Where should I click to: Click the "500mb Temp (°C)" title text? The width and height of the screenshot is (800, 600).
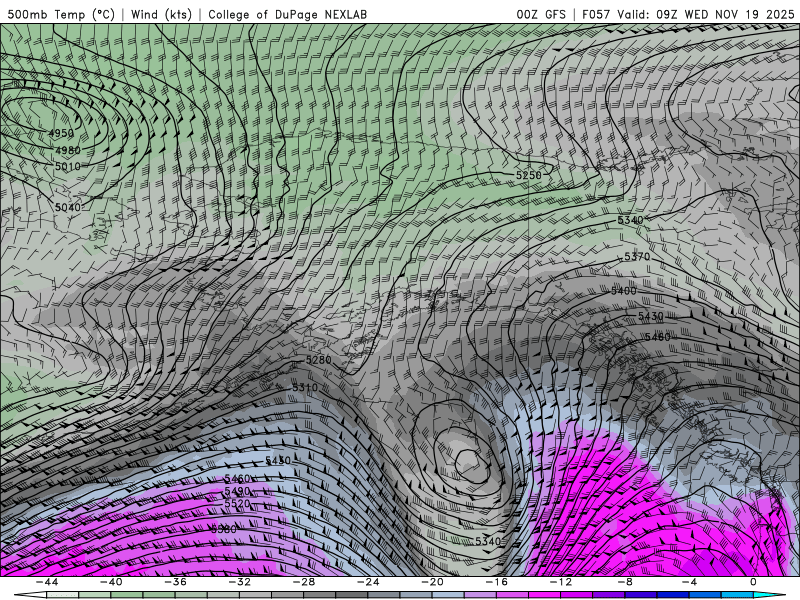61,14
